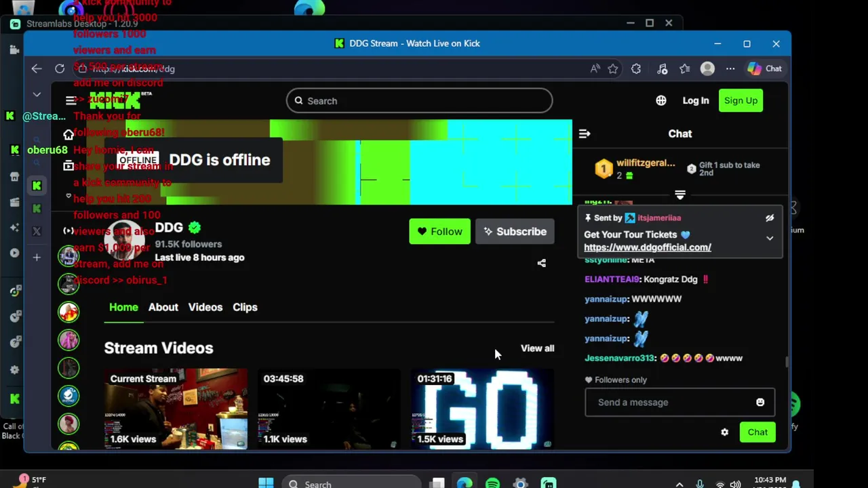
Task: Open browser extensions menu
Action: coord(636,68)
